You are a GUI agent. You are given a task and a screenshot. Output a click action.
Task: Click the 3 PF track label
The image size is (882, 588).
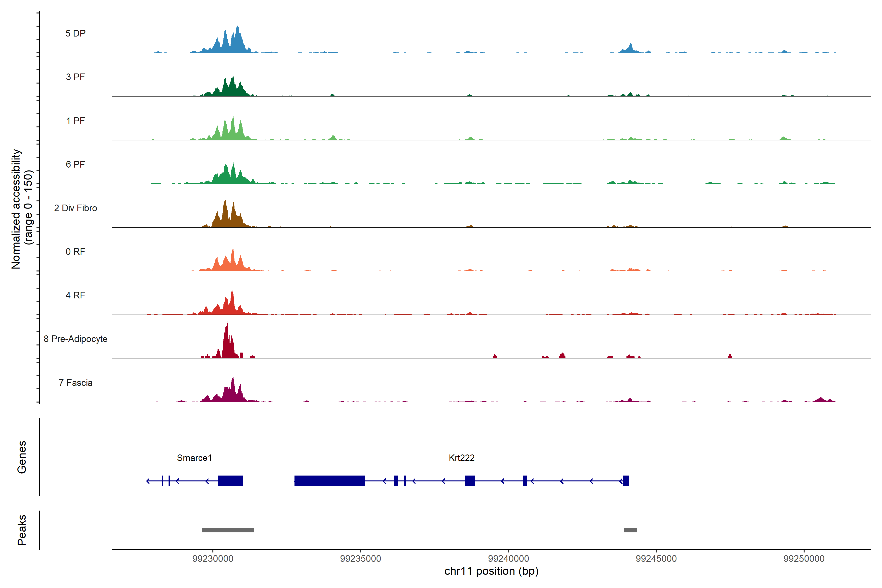[x=75, y=77]
